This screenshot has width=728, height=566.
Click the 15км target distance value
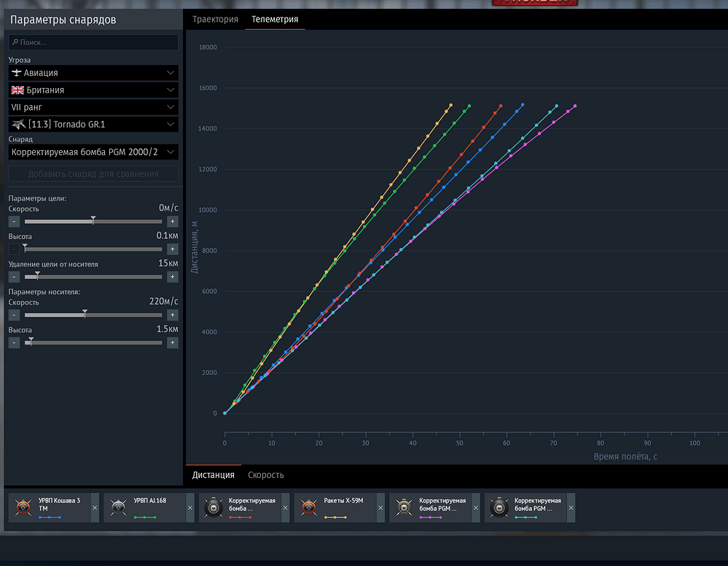click(x=168, y=264)
